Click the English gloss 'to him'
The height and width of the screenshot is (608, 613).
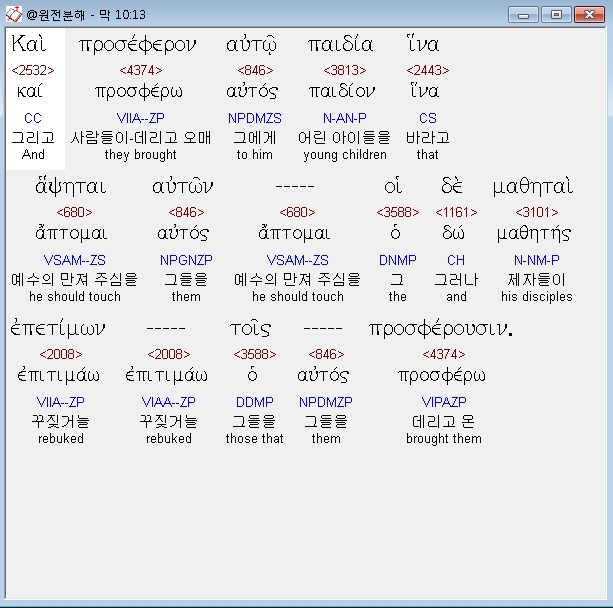pos(255,155)
